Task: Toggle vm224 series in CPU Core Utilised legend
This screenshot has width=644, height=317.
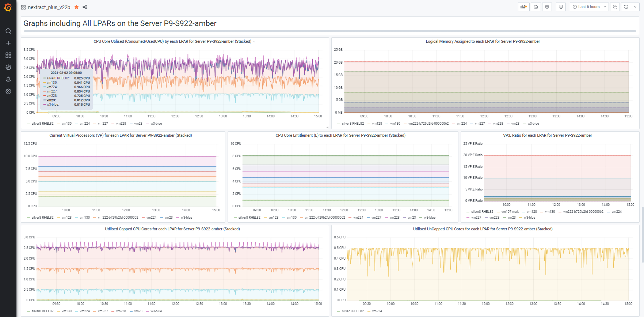Action: tap(84, 124)
